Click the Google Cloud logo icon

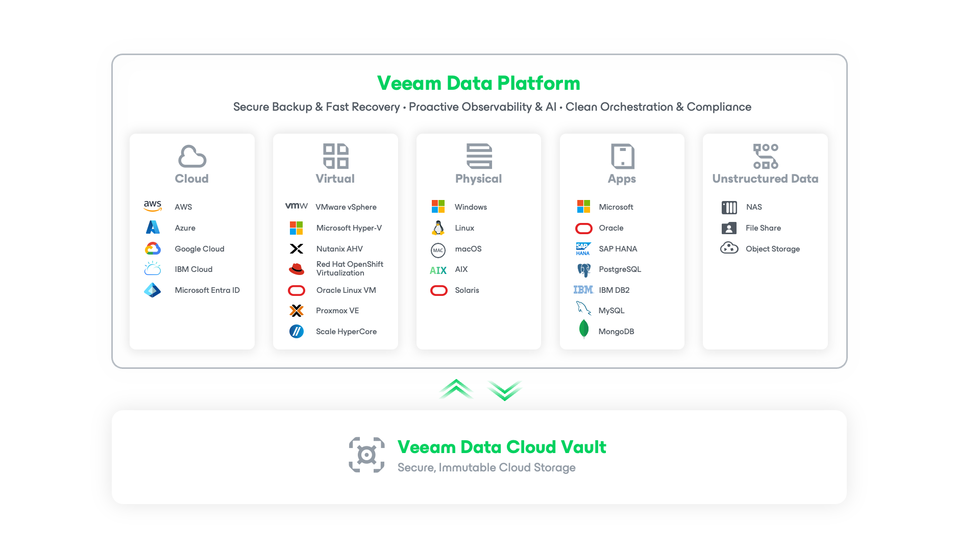coord(153,248)
